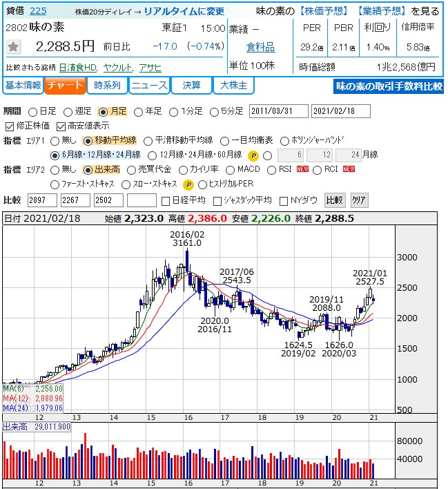The height and width of the screenshot is (489, 448).
Task: Click 味の素の取引手数料比較 banner button
Action: tap(389, 86)
